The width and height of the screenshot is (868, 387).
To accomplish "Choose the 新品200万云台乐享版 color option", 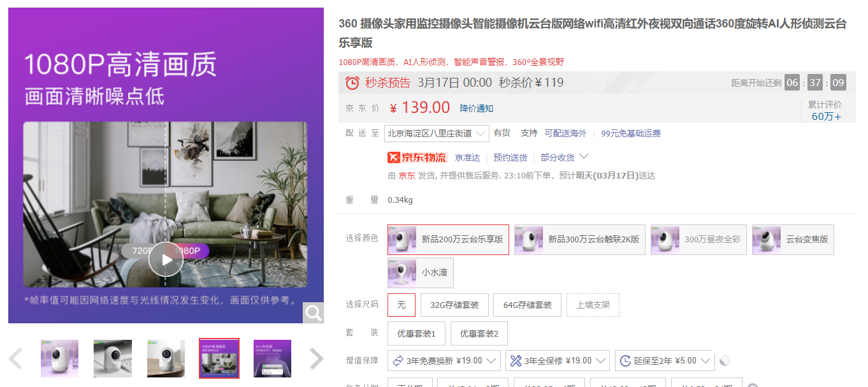I will (449, 240).
